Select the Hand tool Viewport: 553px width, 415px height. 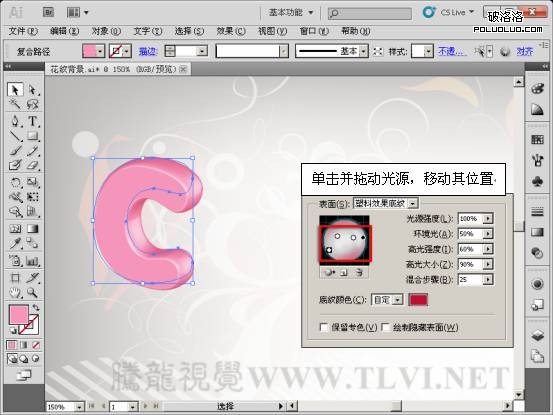(x=15, y=292)
